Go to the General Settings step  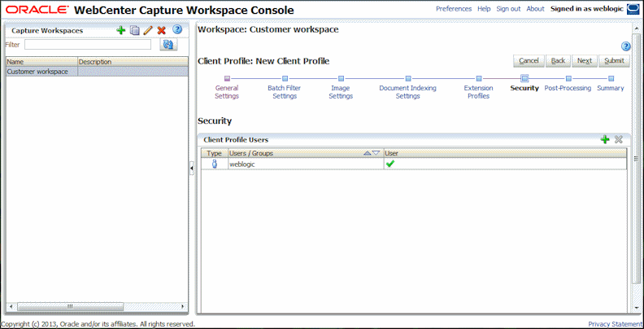click(x=227, y=89)
